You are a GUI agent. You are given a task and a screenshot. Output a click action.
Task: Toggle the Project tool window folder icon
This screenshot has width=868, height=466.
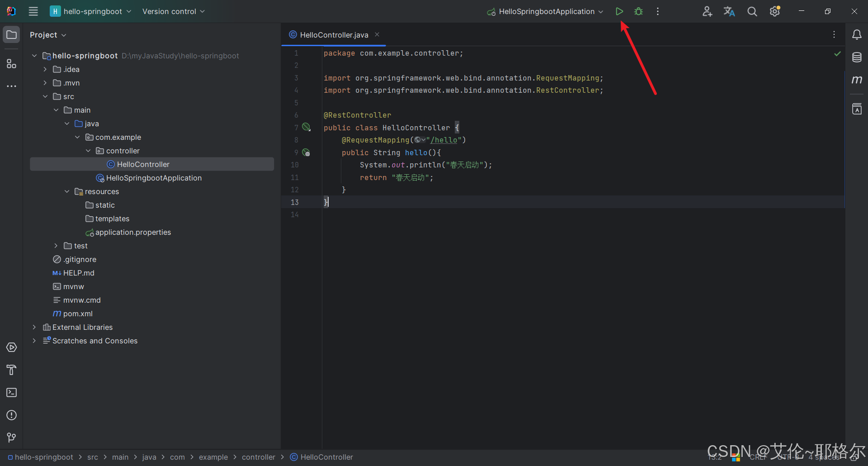(x=12, y=35)
